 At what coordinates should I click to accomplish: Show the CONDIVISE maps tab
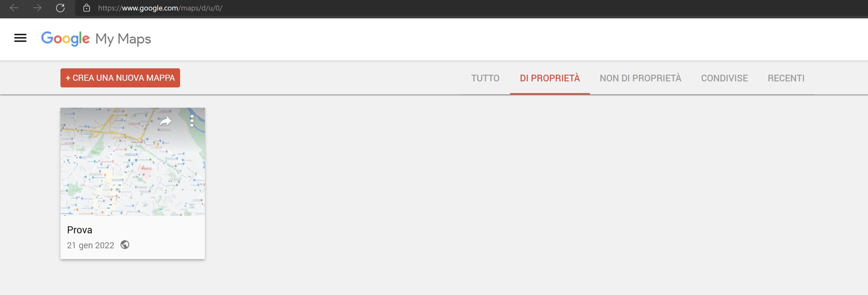click(x=724, y=78)
